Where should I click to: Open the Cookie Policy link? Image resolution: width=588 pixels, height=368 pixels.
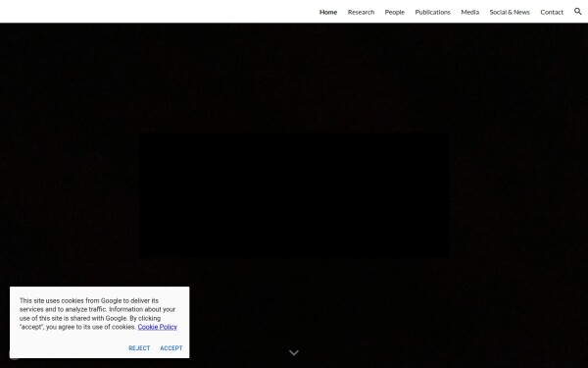(157, 327)
